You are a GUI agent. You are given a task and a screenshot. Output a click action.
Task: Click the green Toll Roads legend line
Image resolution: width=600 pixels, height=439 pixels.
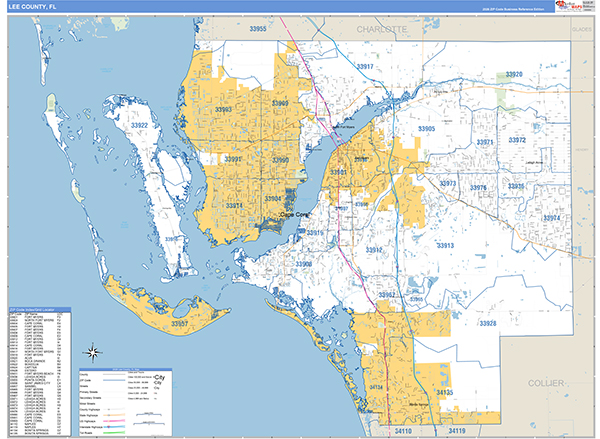pos(114,432)
